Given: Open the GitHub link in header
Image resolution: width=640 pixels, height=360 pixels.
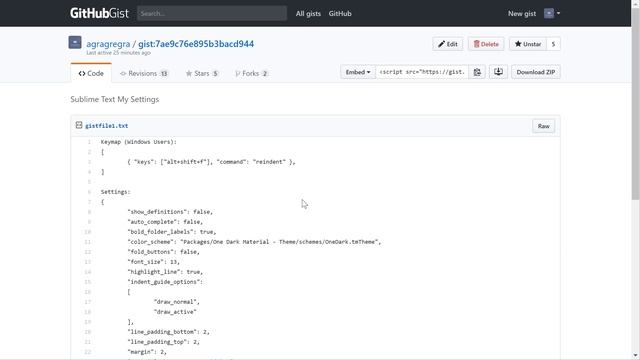Looking at the screenshot, I should pos(340,13).
